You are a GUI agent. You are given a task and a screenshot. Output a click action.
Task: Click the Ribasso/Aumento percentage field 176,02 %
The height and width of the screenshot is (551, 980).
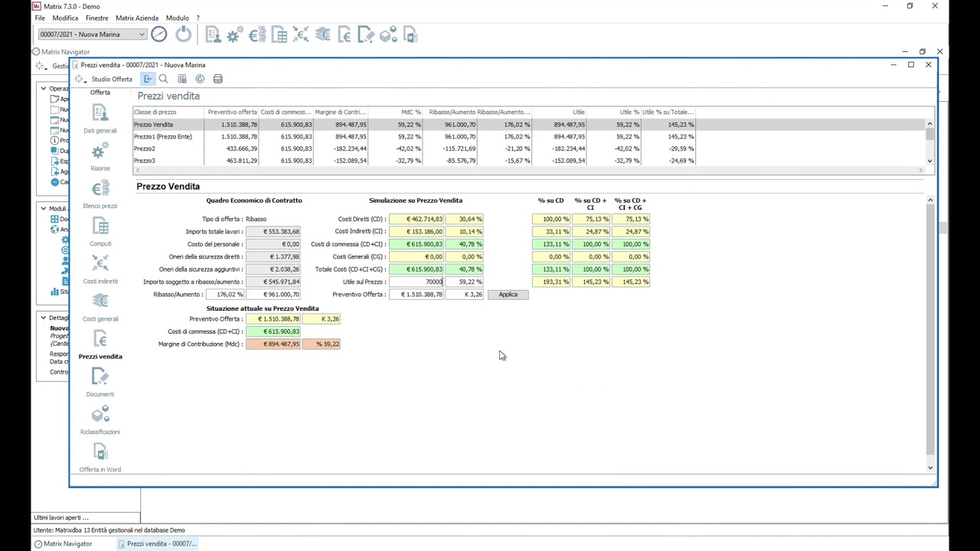225,294
